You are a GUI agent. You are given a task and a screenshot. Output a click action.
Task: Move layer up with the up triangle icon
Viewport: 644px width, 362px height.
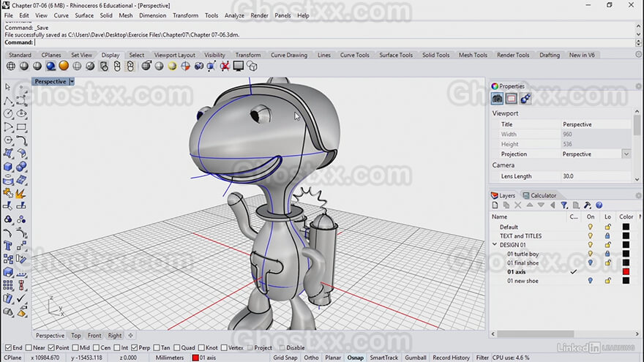click(x=529, y=205)
